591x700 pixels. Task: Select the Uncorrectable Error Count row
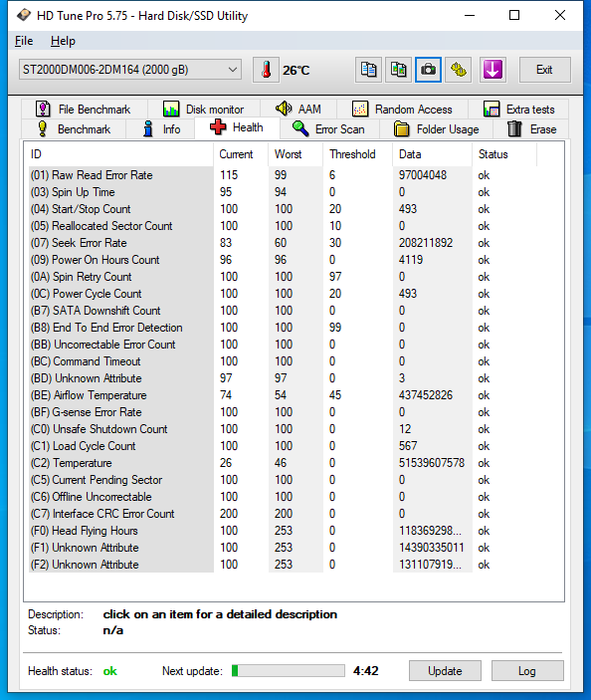[283, 345]
